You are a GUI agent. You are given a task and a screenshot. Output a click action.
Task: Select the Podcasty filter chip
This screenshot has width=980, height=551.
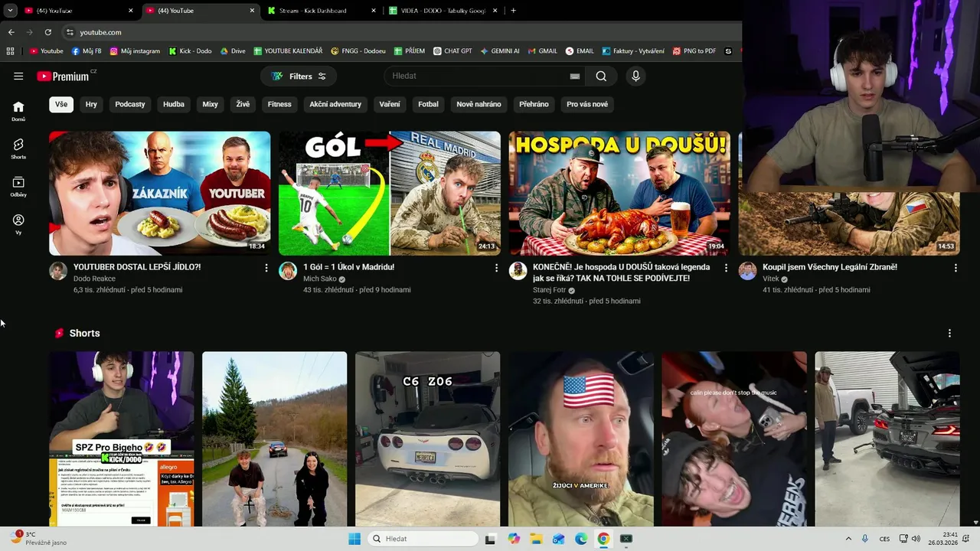(x=130, y=104)
